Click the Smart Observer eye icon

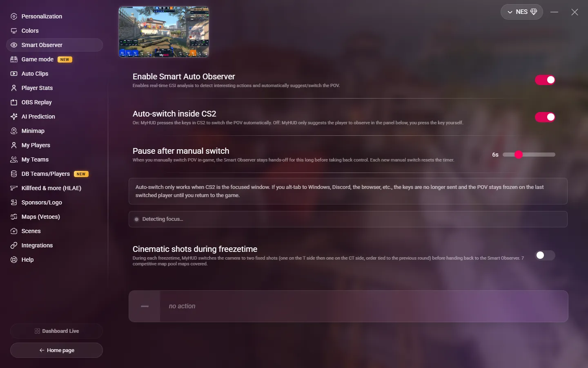tap(14, 45)
